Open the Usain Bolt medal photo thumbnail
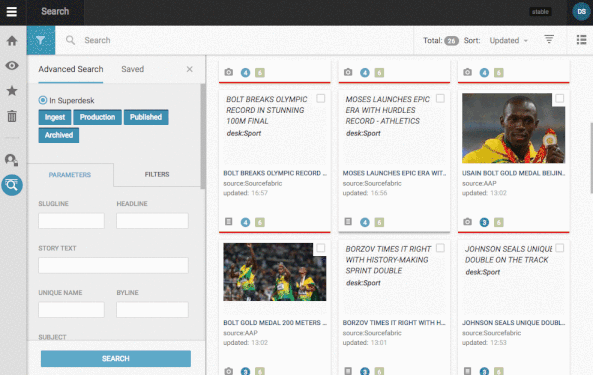This screenshot has width=593, height=375. [514, 128]
